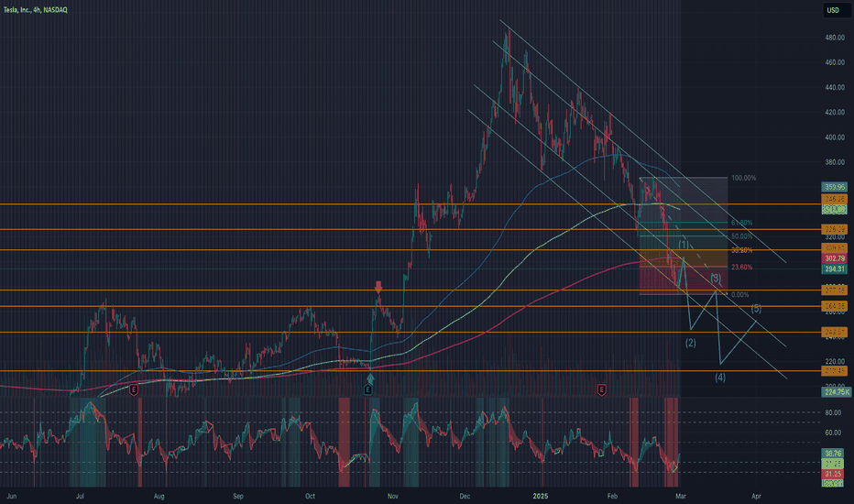Click the Jul label on time axis
This screenshot has height=504, width=854.
pos(80,497)
